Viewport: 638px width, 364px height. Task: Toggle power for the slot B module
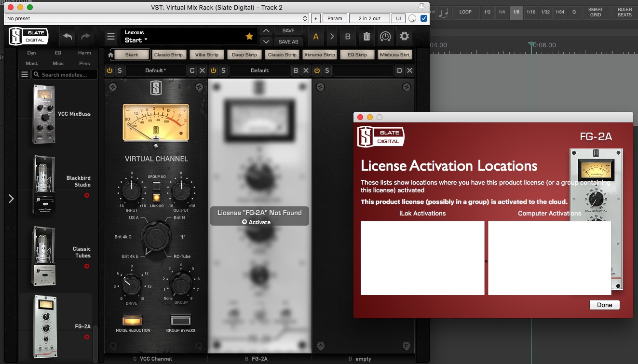pos(213,71)
